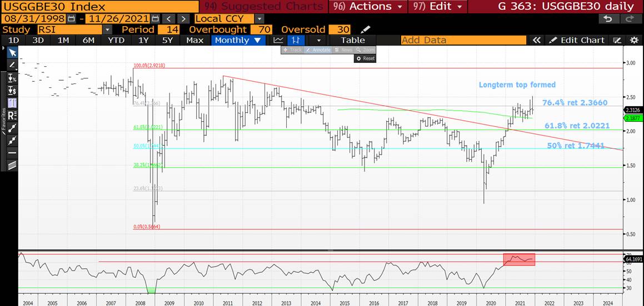Switch to line chart type
This screenshot has width=644, height=306.
point(278,40)
